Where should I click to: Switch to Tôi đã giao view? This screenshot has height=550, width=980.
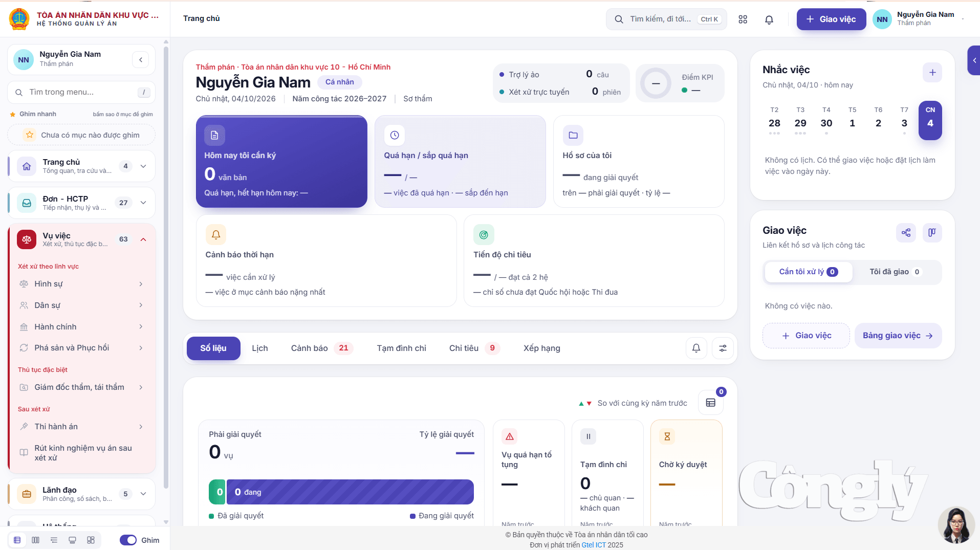point(895,272)
